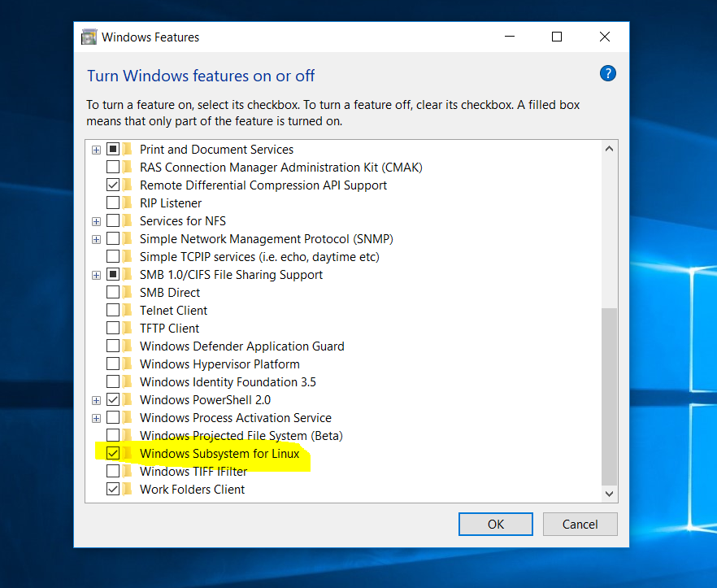Click the folder icon beside TFTP Client
This screenshot has width=717, height=588.
coord(128,328)
